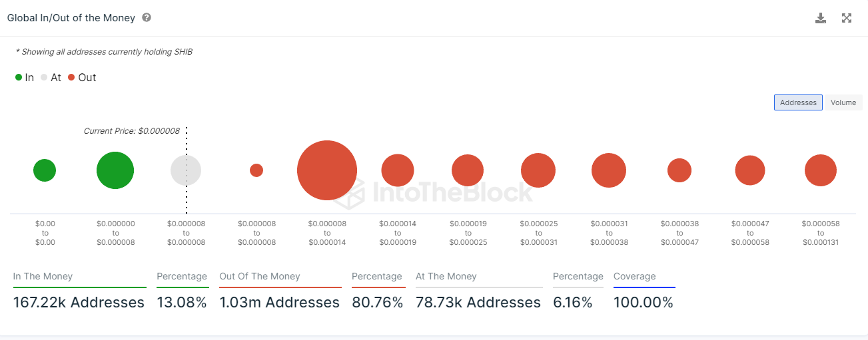Click the largest red bubble
This screenshot has width=868, height=340.
coord(327,170)
